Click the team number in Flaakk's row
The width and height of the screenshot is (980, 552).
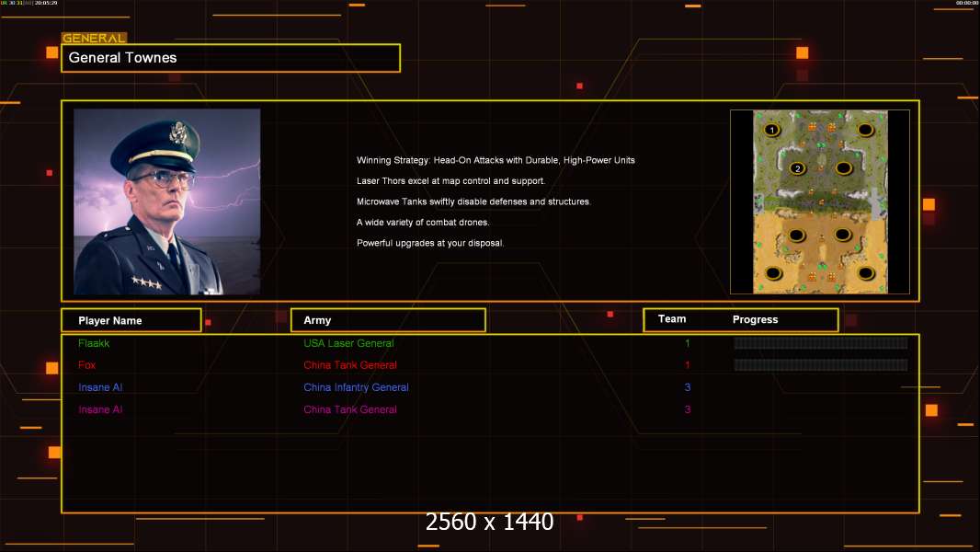pos(687,343)
